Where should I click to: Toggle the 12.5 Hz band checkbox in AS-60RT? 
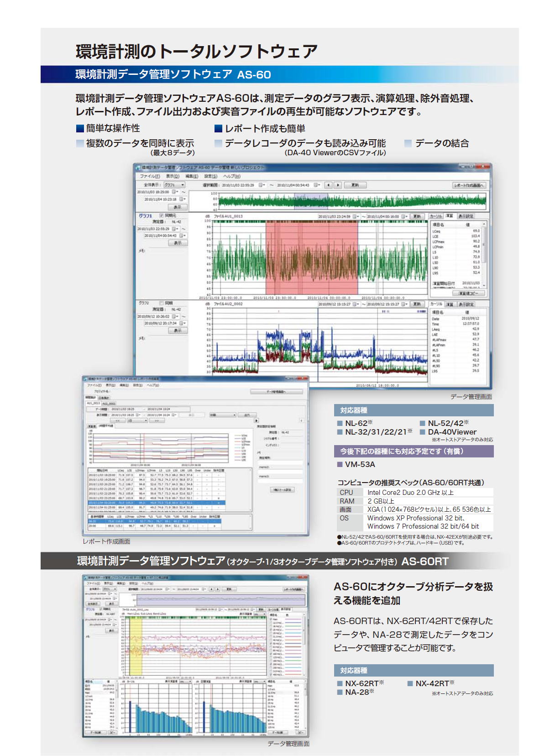[271, 623]
